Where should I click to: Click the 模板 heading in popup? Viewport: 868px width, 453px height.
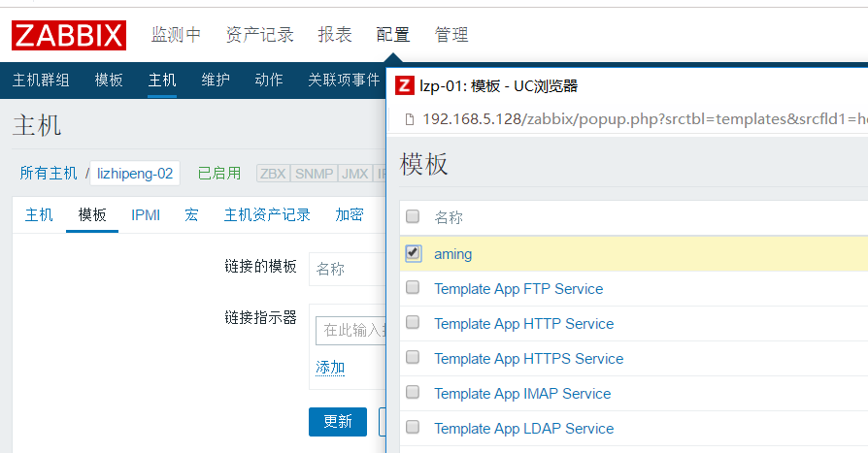coord(423,164)
